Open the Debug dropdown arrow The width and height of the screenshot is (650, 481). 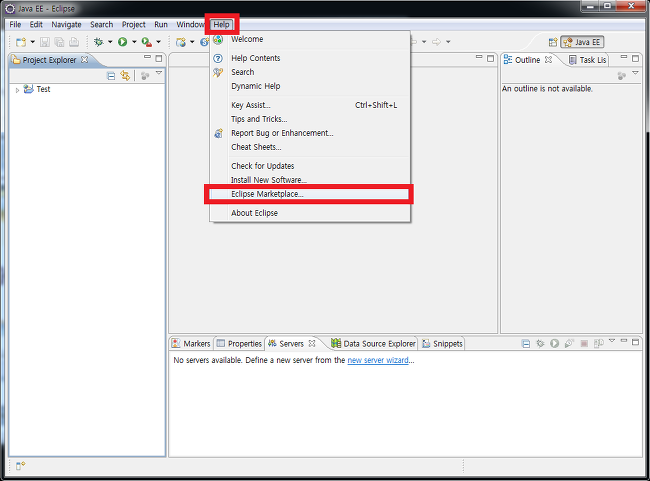point(110,42)
